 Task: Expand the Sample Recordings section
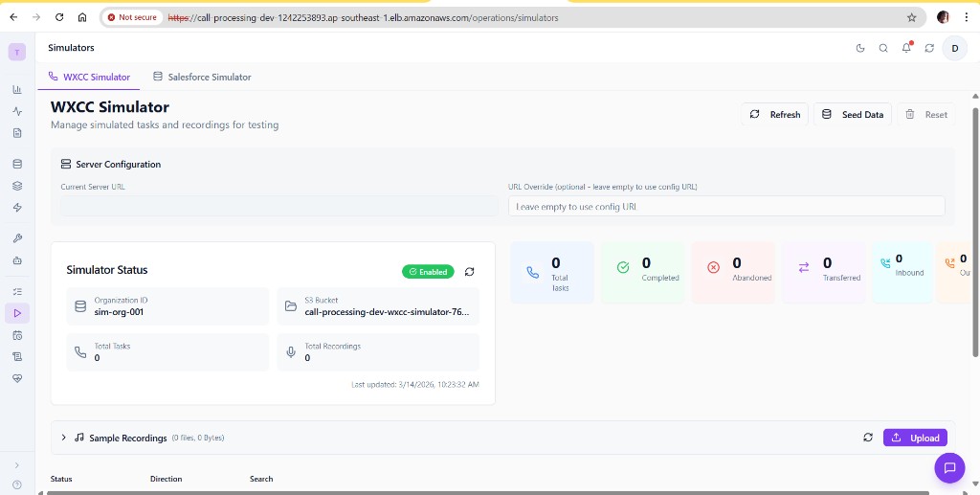[63, 438]
